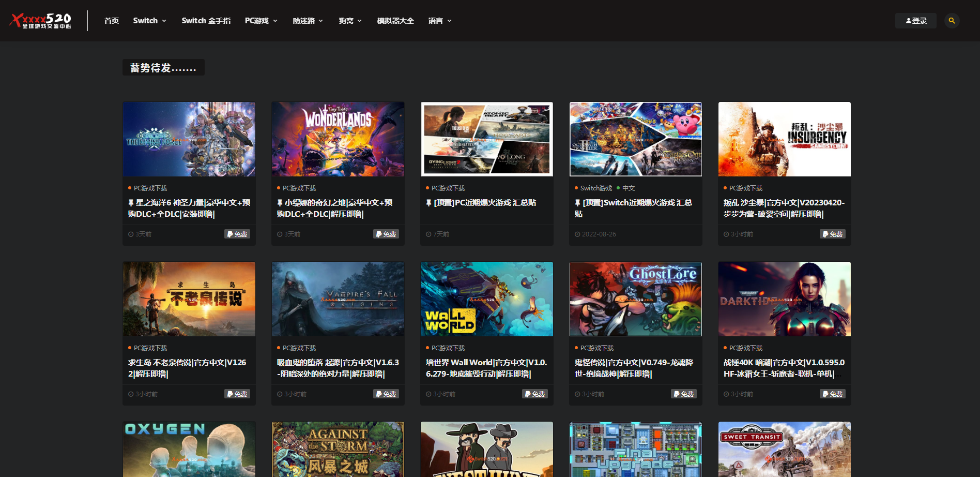
Task: Open the [顶置]Switch近期爆火游戏 汇总贴 link
Action: [x=634, y=208]
